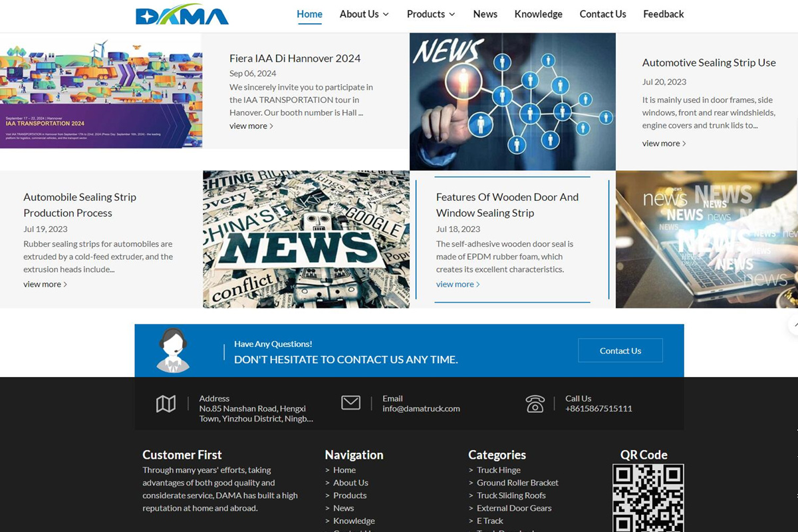Open the Automotive Sealing Strip Use article
Screen dimensions: 798x532
(709, 63)
